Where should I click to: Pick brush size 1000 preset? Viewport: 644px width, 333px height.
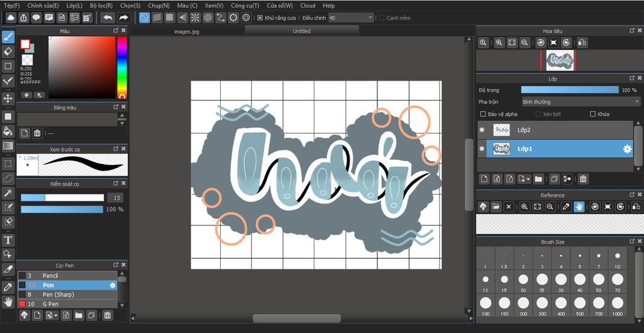point(618,305)
